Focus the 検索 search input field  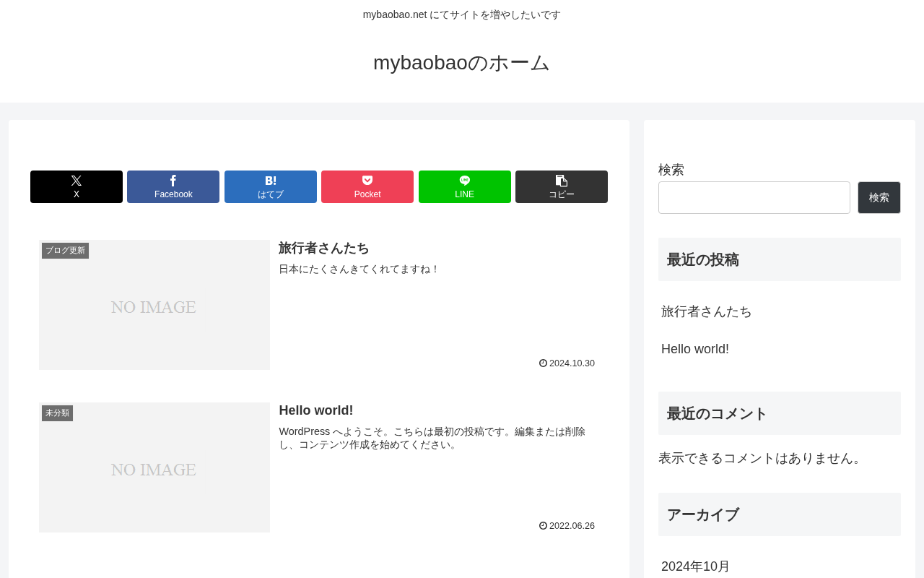[x=754, y=197]
